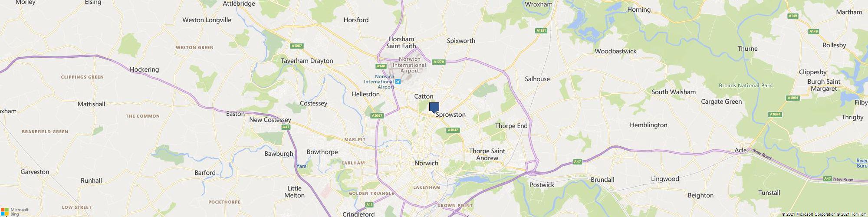Click the blue location pin near Sprowston
The height and width of the screenshot is (217, 868).
click(x=434, y=108)
